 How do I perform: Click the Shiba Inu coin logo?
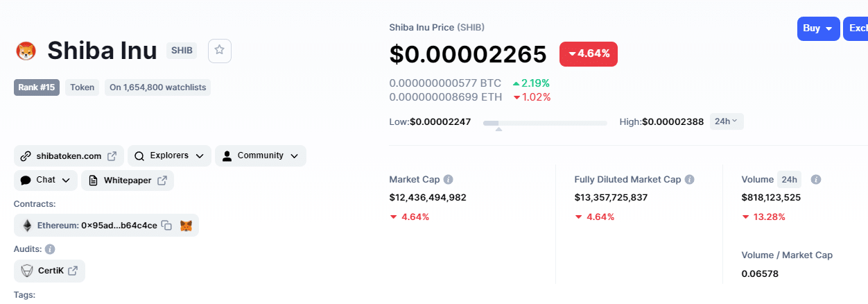pos(26,51)
